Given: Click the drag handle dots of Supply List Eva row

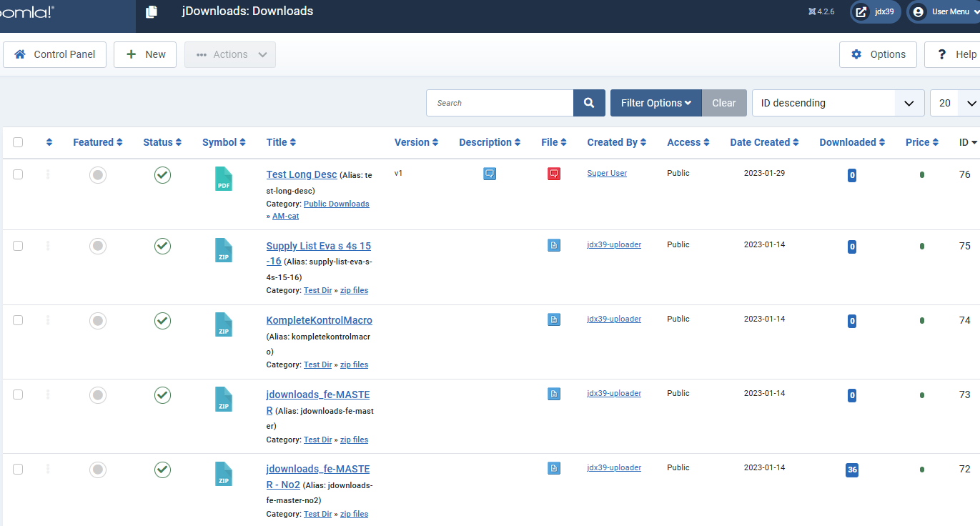Looking at the screenshot, I should pyautogui.click(x=48, y=246).
